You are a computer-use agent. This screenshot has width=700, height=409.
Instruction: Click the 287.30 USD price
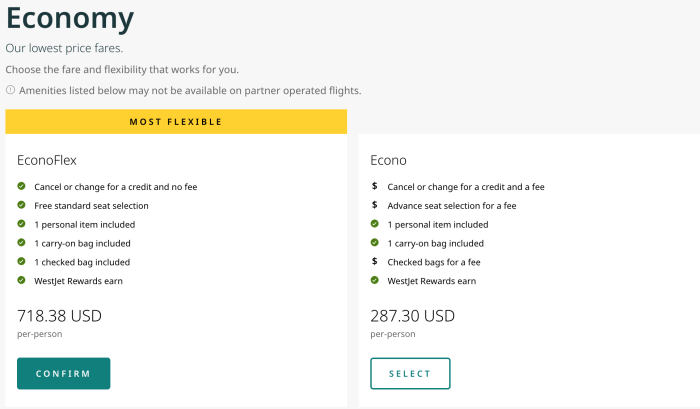click(412, 316)
